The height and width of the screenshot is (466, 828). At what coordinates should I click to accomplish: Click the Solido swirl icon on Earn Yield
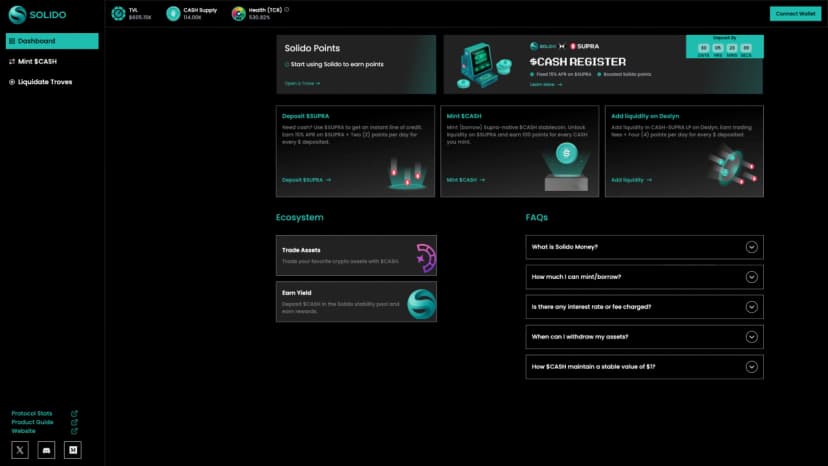(422, 304)
